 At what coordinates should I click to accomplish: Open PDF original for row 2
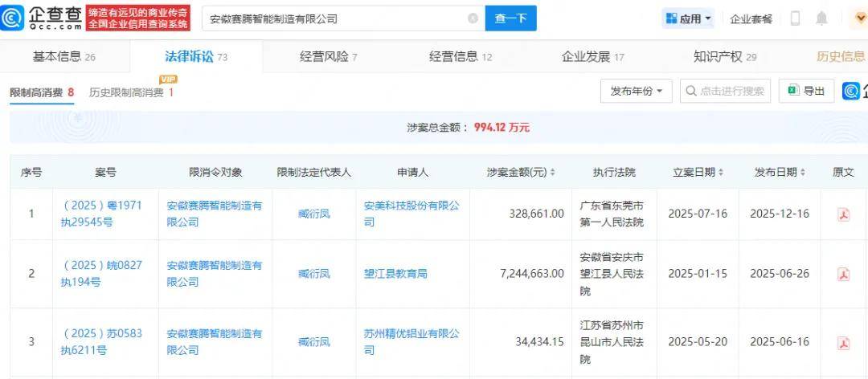click(843, 274)
